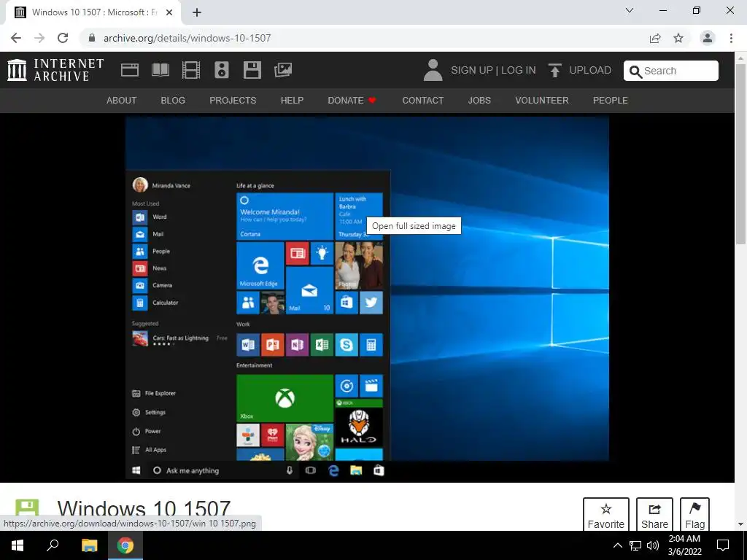The height and width of the screenshot is (560, 747).
Task: Open the HELP menu item
Action: tap(292, 101)
